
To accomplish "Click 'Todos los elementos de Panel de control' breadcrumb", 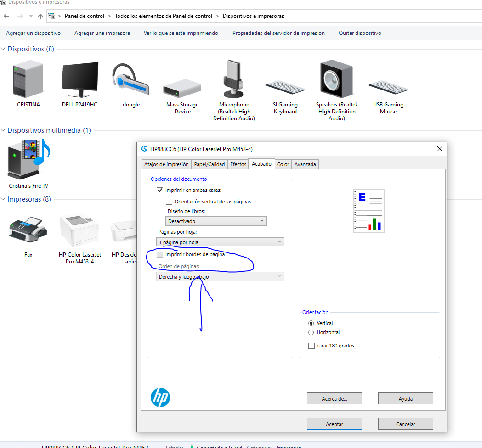I will 164,16.
